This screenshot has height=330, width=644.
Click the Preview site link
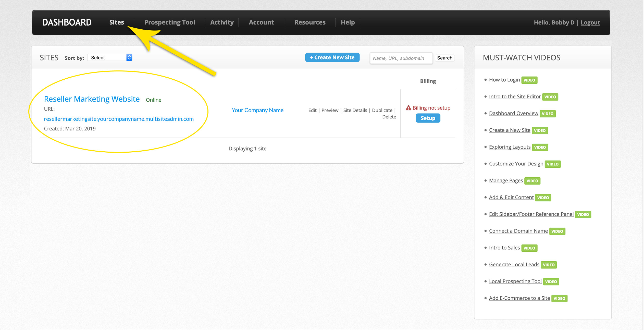[x=330, y=110]
